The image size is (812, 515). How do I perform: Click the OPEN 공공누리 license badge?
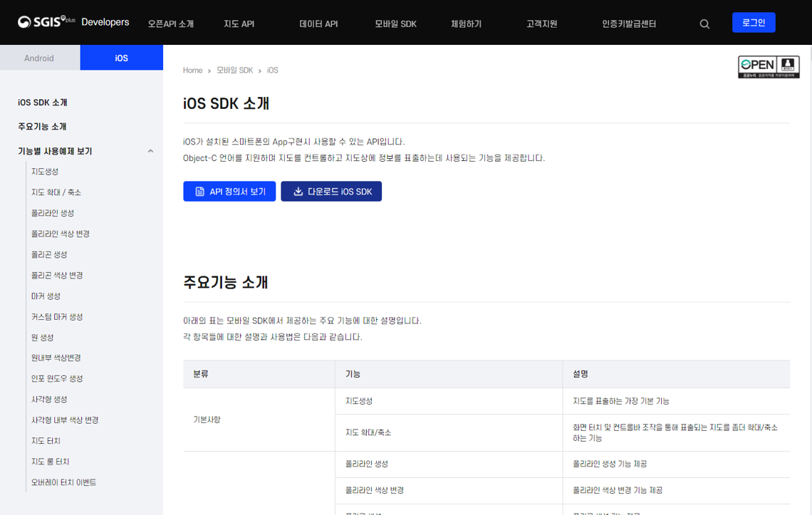769,66
